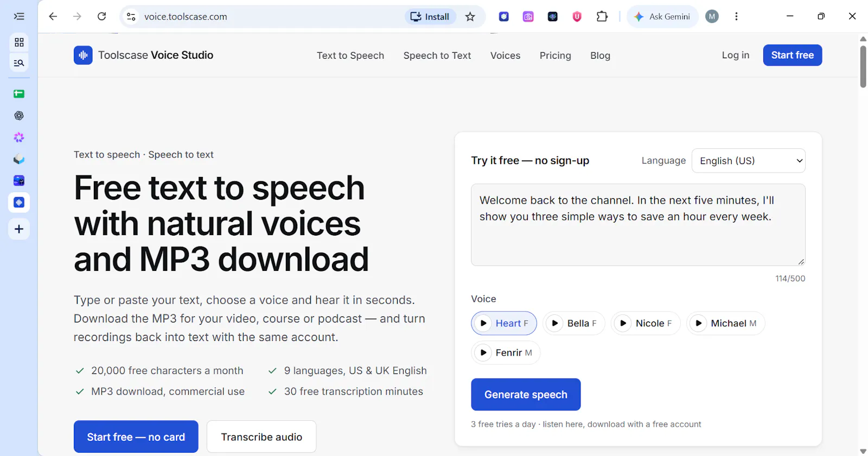
Task: Preview the Heart voice play button
Action: (483, 323)
